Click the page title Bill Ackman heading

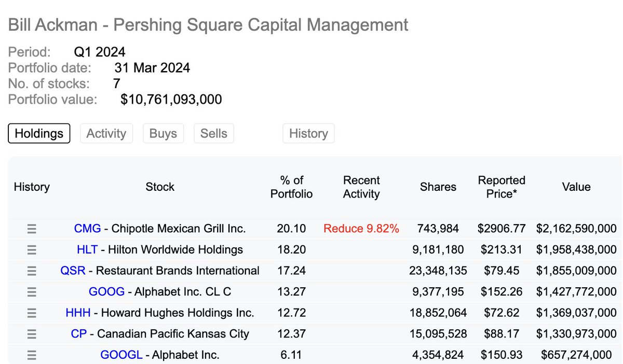(208, 24)
